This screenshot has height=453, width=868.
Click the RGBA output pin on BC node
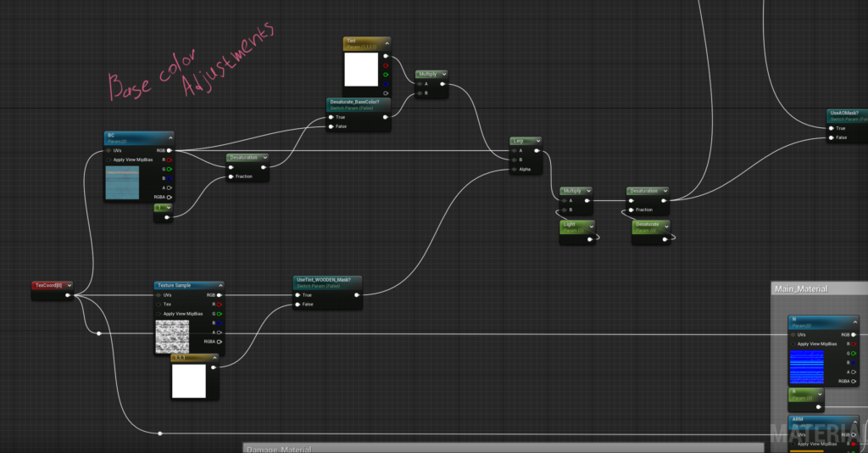coord(169,197)
